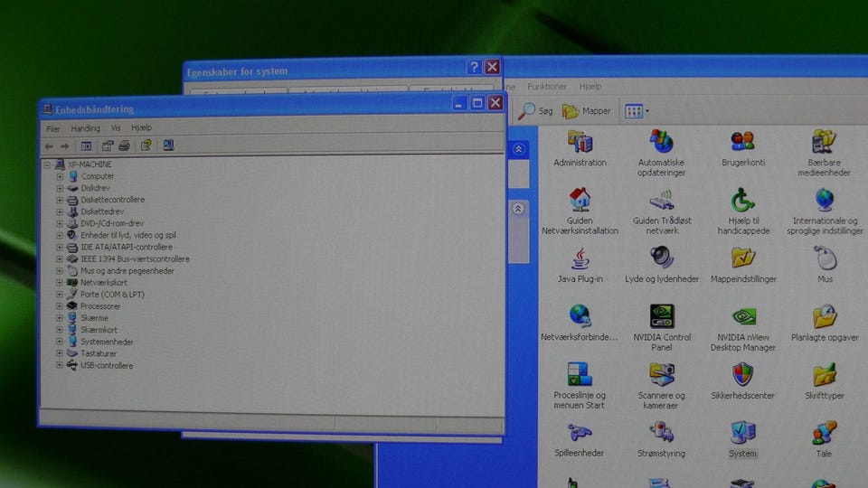Open NVIDIA Control Panel icon
The image size is (868, 488).
pos(662,316)
